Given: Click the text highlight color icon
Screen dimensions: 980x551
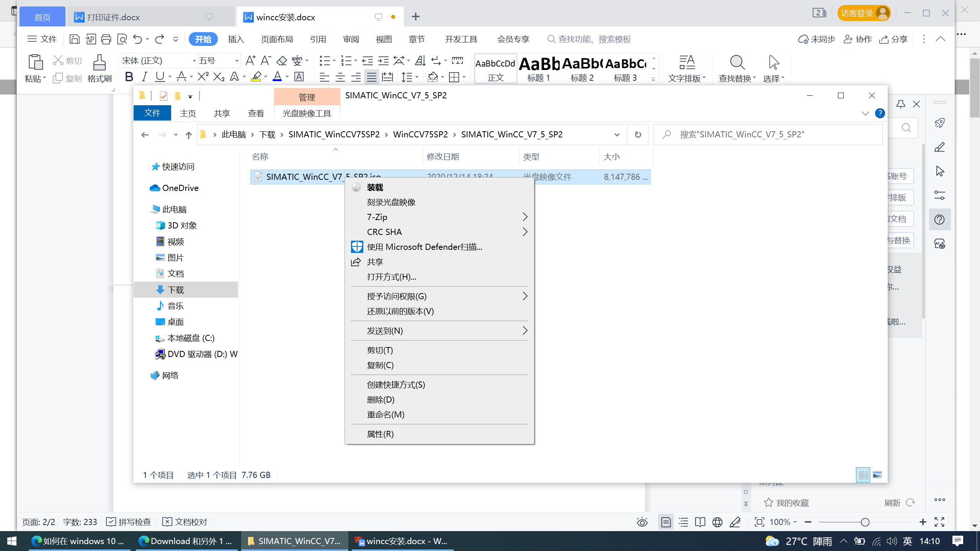Looking at the screenshot, I should 256,77.
